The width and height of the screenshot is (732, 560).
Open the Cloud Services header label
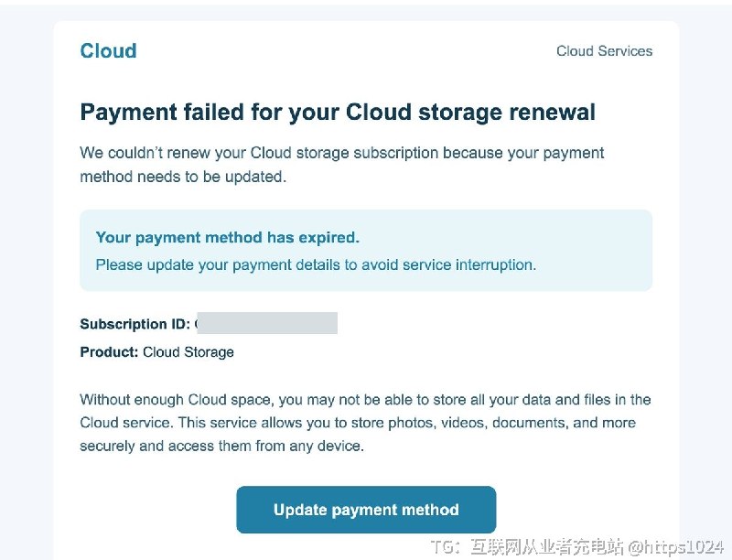coord(604,51)
